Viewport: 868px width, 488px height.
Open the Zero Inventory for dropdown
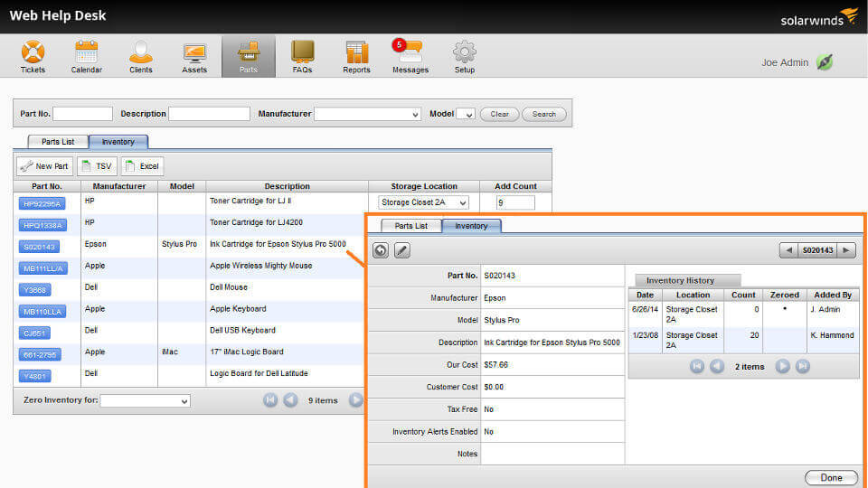point(145,400)
